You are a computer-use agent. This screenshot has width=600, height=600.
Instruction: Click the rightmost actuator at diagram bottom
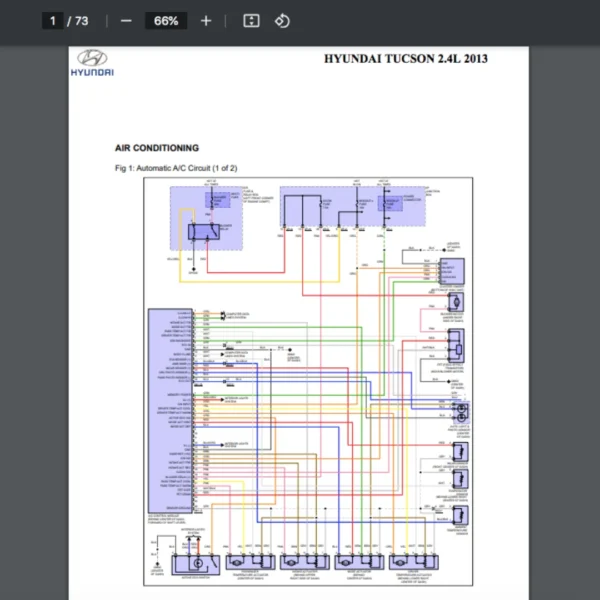click(x=413, y=564)
